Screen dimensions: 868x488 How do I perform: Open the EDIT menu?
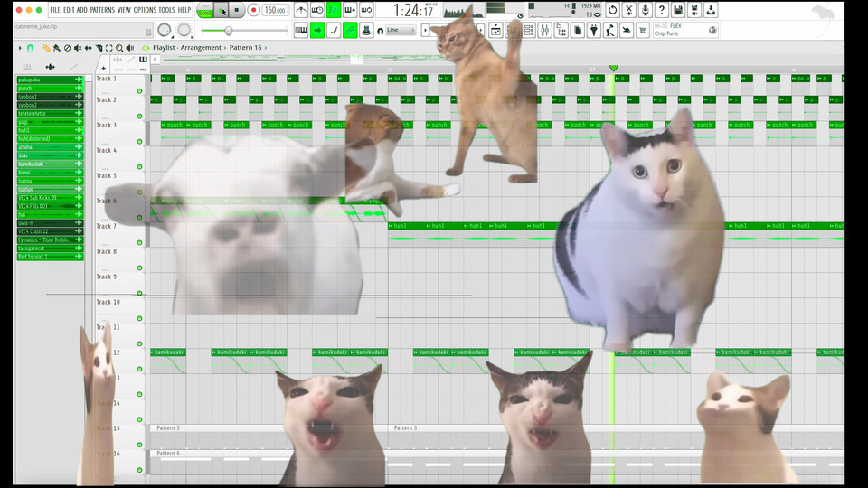[x=69, y=10]
